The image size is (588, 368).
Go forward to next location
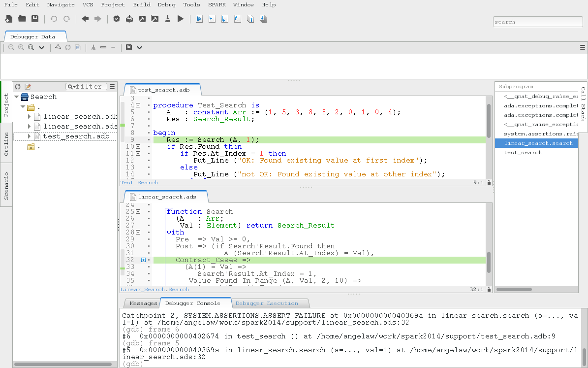click(x=98, y=19)
